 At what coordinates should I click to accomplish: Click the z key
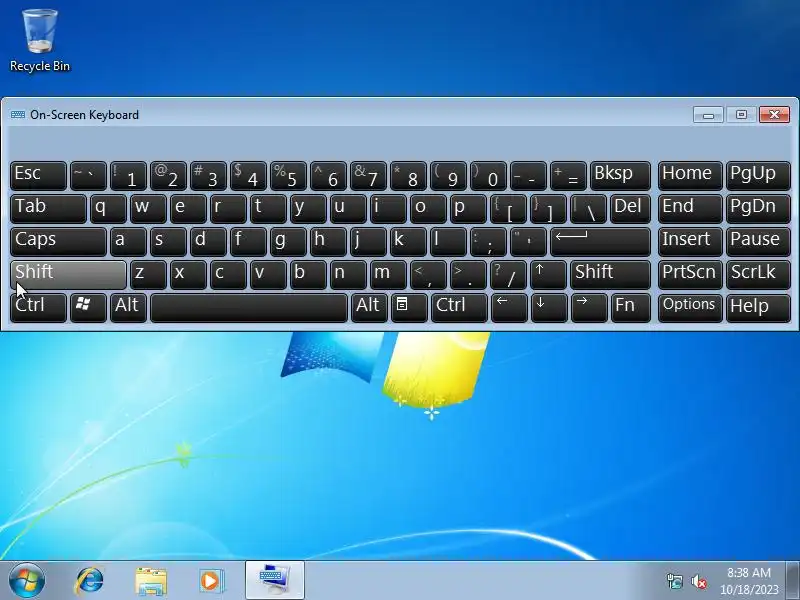click(148, 275)
